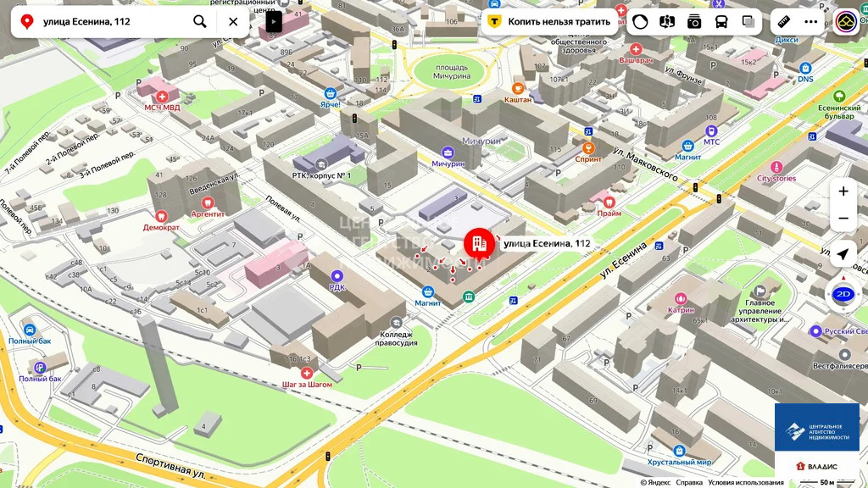Toggle public transport bus layer
The height and width of the screenshot is (488, 868).
coord(721,21)
